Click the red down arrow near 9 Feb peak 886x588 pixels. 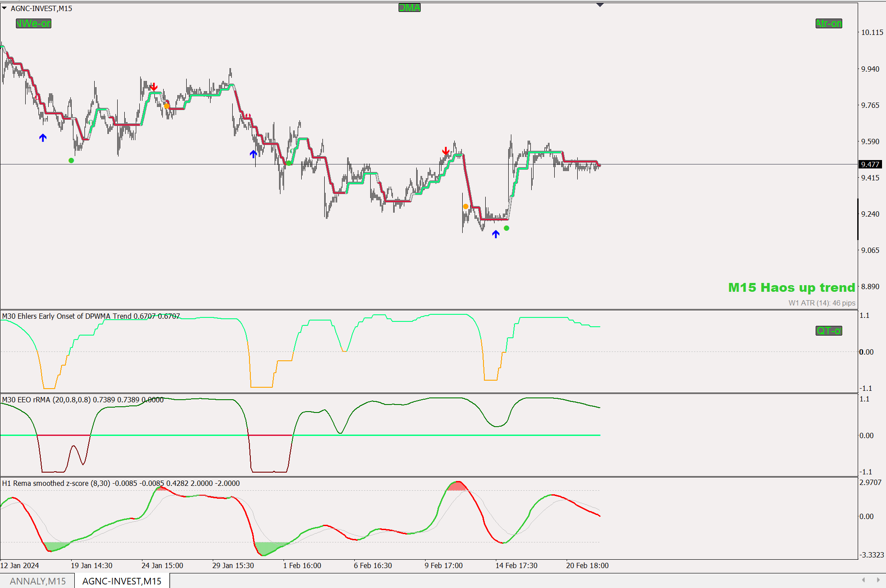tap(445, 151)
